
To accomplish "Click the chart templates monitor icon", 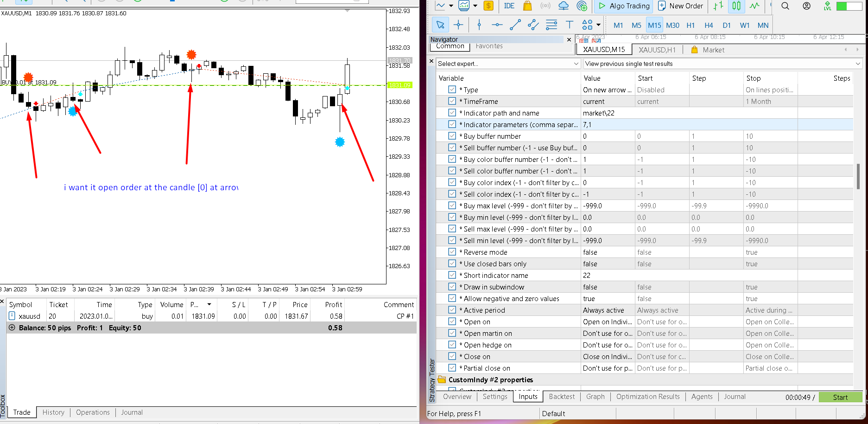I will [463, 6].
